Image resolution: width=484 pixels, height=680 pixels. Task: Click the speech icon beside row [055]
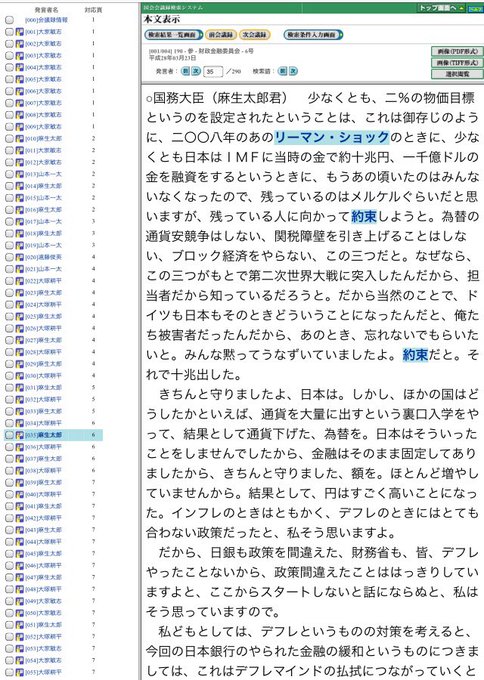[20, 672]
